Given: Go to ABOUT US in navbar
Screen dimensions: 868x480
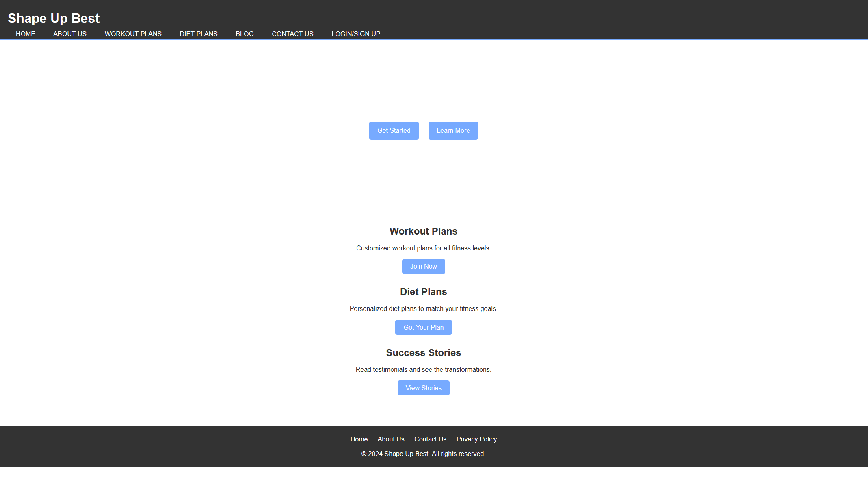Looking at the screenshot, I should tap(70, 34).
